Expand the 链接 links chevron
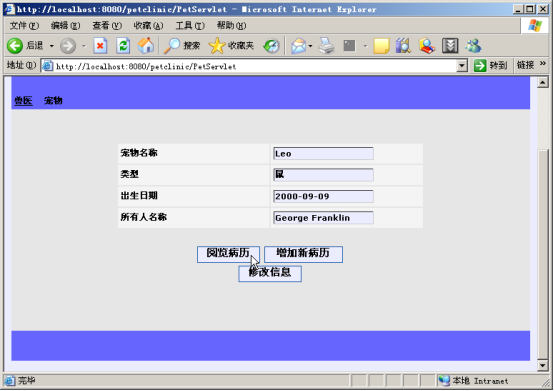The image size is (554, 391). tap(543, 64)
